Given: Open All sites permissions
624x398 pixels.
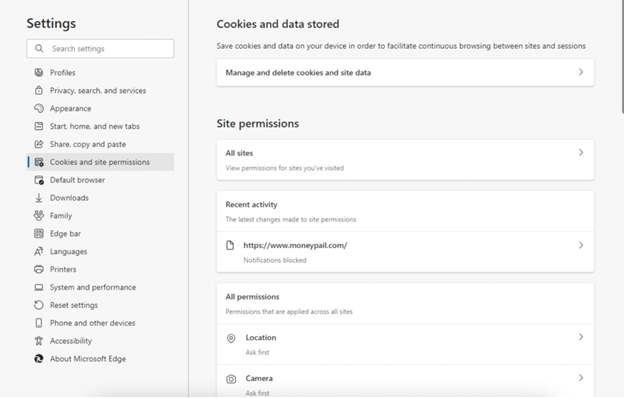Looking at the screenshot, I should pyautogui.click(x=405, y=160).
